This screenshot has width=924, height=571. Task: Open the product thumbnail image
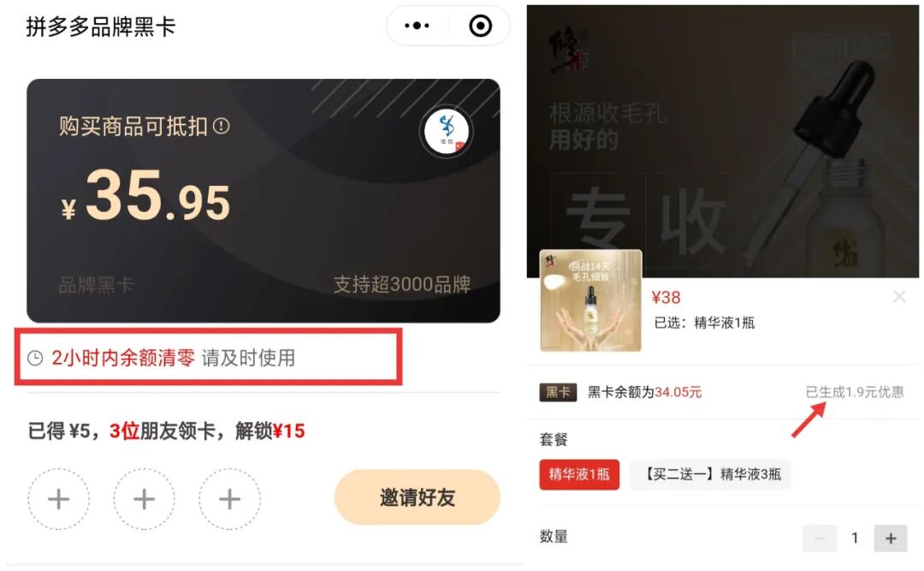(x=591, y=300)
